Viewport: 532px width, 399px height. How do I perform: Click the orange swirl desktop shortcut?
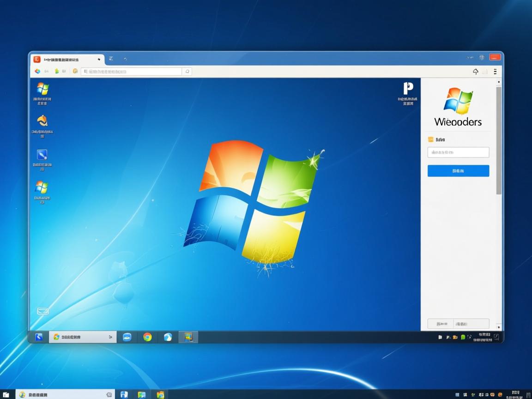tap(42, 121)
